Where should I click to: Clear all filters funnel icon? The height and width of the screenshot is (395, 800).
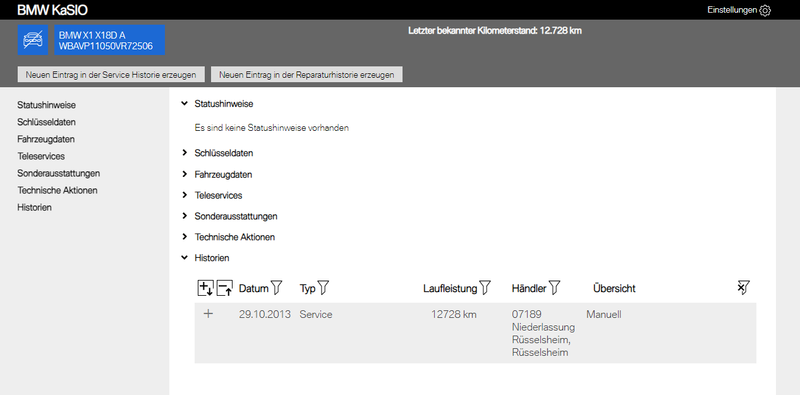point(743,288)
